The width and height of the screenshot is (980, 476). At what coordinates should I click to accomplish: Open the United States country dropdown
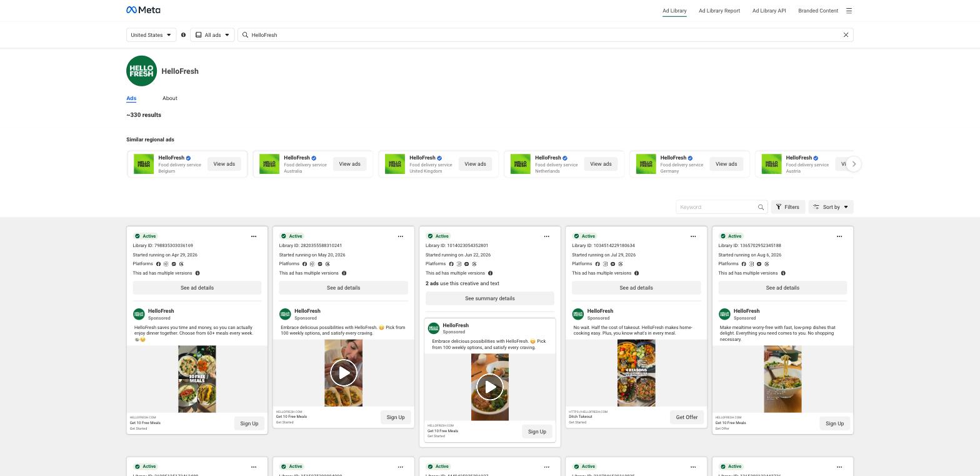point(151,35)
